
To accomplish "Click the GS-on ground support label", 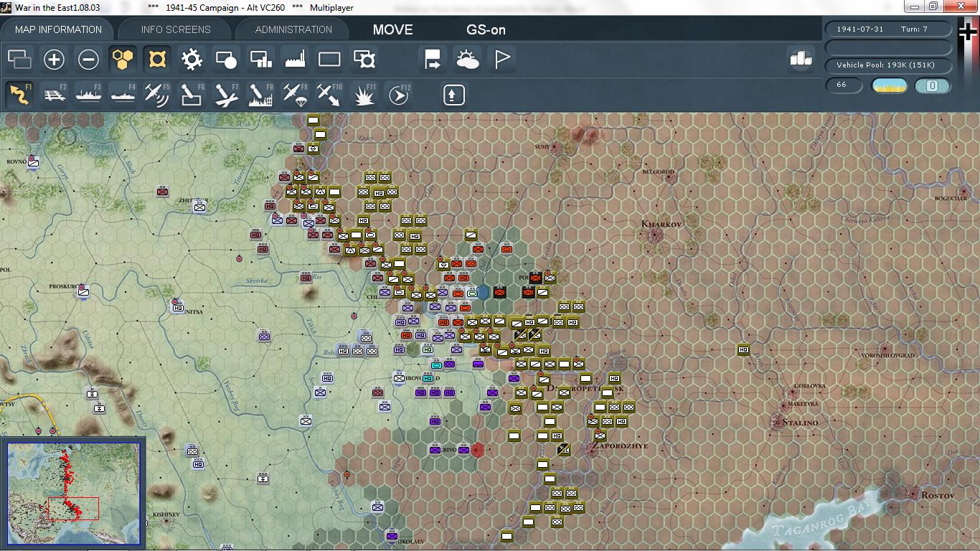I will (x=486, y=29).
